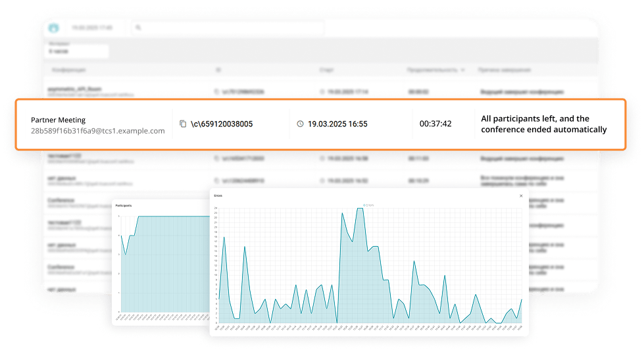
Task: Click the 00:37:42 duration cell
Action: (x=435, y=124)
